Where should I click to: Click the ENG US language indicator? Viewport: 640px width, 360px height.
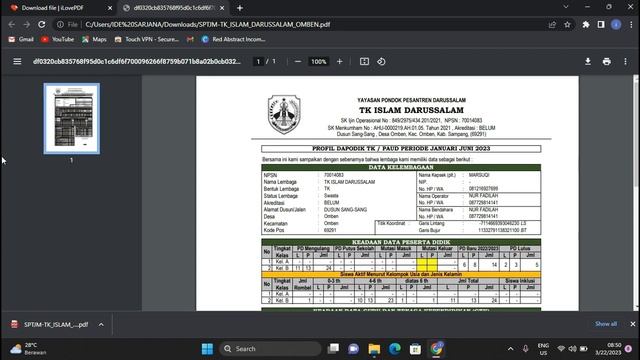pos(543,349)
